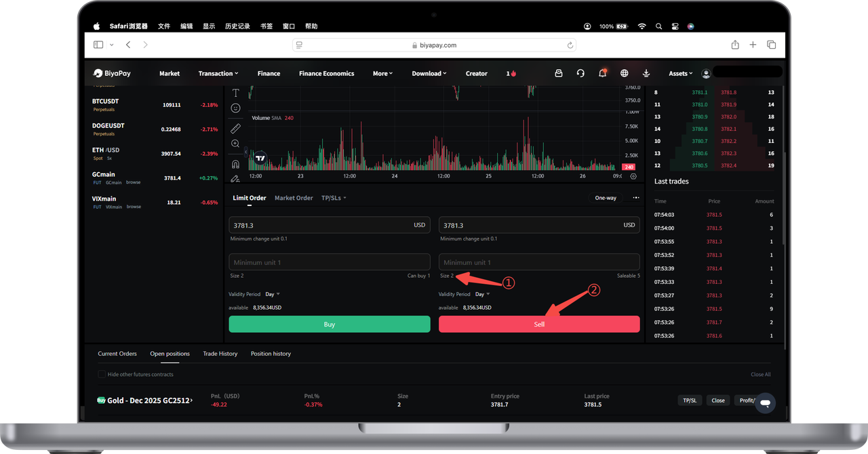The height and width of the screenshot is (454, 868).
Task: Expand the Assets menu in header
Action: 680,73
